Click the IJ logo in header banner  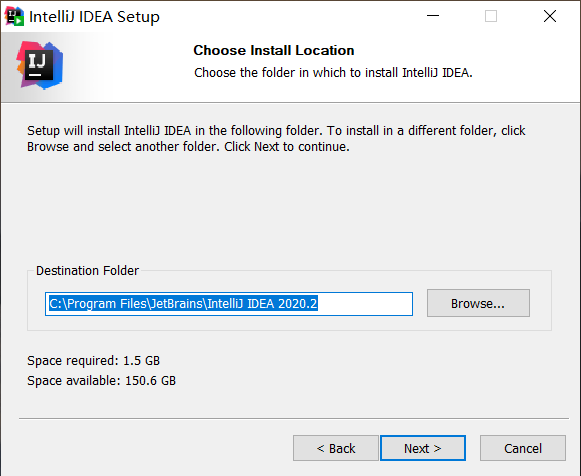point(40,65)
